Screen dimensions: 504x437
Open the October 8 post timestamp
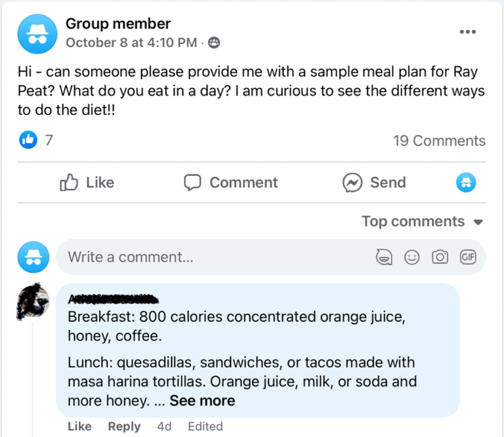tap(131, 43)
